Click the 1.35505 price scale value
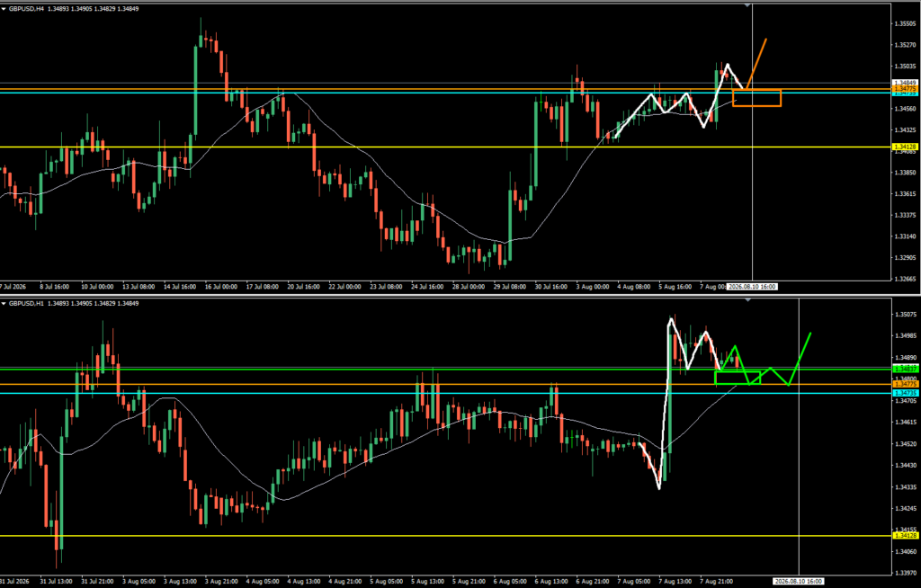 905,23
